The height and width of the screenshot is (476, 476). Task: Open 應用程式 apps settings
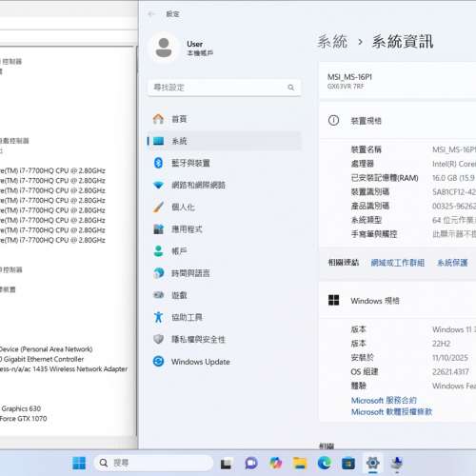point(225,229)
